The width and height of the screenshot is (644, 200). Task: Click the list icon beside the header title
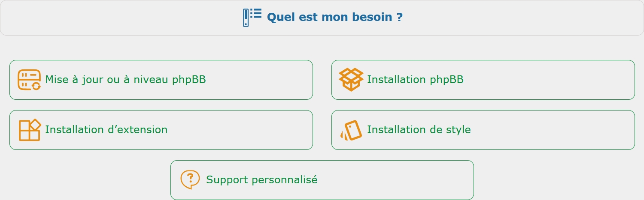coord(252,18)
